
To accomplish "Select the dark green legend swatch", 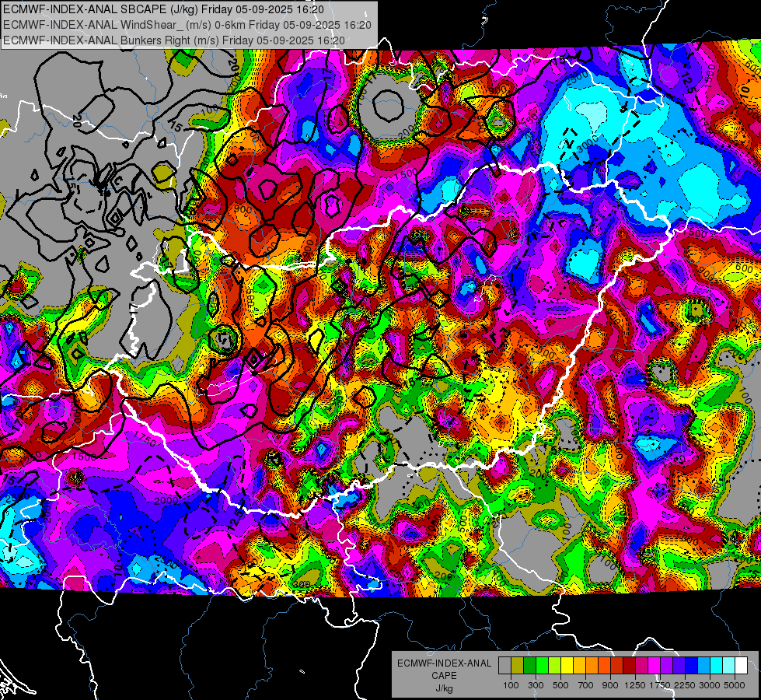I will tap(529, 666).
